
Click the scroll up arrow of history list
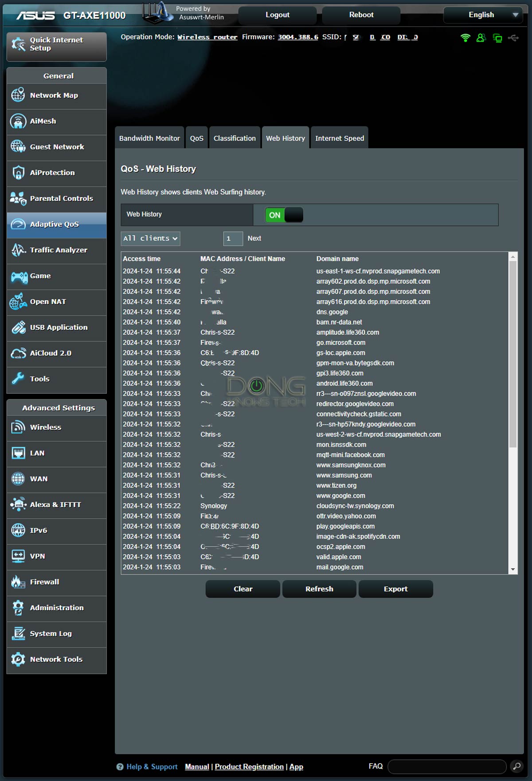pyautogui.click(x=513, y=257)
